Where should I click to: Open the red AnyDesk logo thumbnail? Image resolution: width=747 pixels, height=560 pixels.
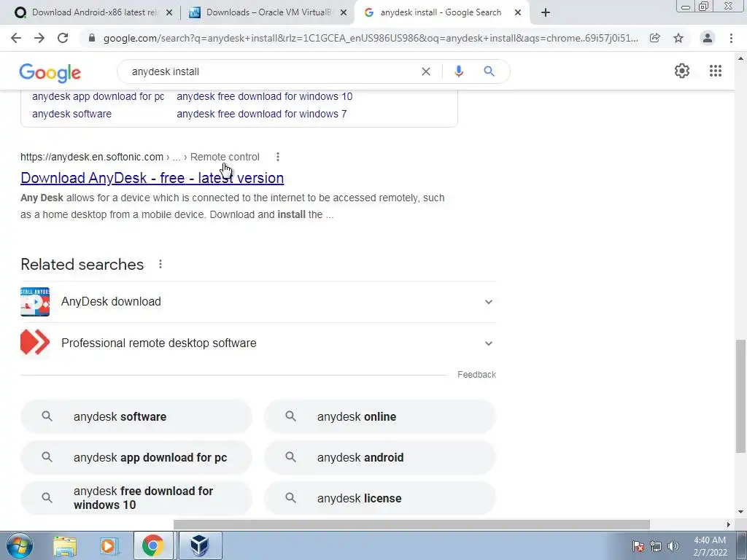pyautogui.click(x=35, y=343)
